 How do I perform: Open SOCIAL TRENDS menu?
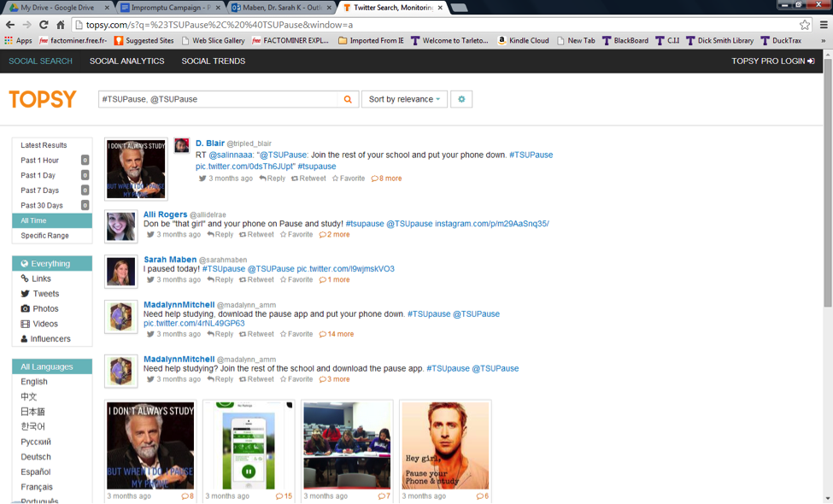(x=214, y=61)
